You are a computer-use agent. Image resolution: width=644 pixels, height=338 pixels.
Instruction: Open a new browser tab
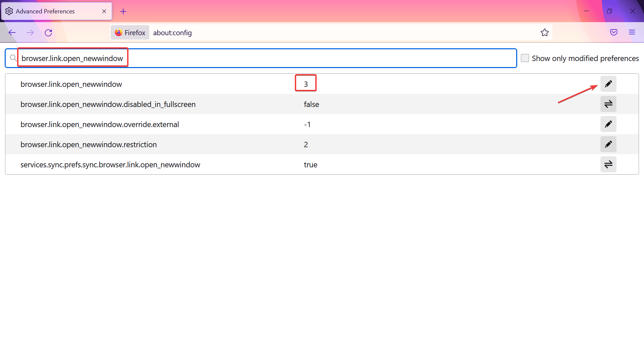click(x=123, y=11)
